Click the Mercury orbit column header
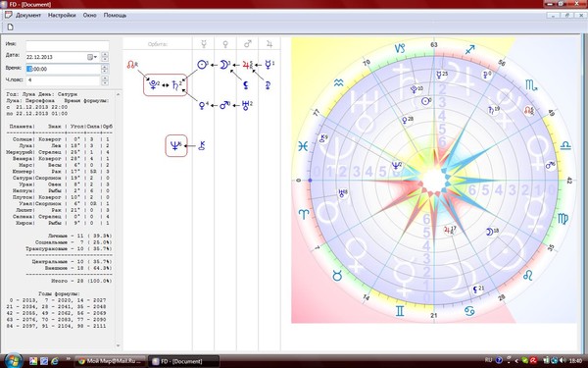This screenshot has height=368, width=588. (x=204, y=44)
